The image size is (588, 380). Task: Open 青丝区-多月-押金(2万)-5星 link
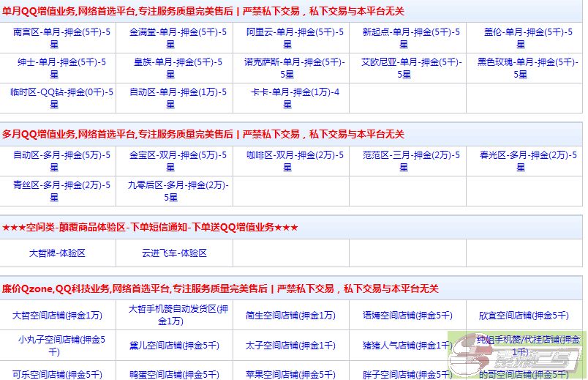point(61,191)
